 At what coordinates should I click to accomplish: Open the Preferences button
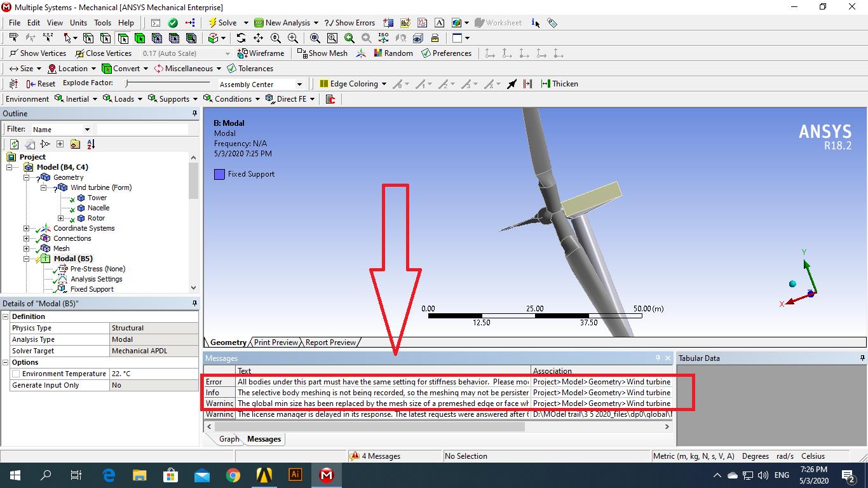click(446, 53)
